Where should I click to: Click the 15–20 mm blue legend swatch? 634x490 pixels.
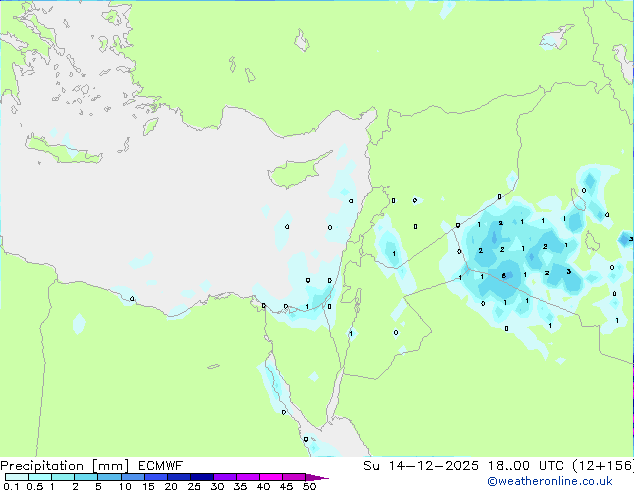click(x=155, y=477)
